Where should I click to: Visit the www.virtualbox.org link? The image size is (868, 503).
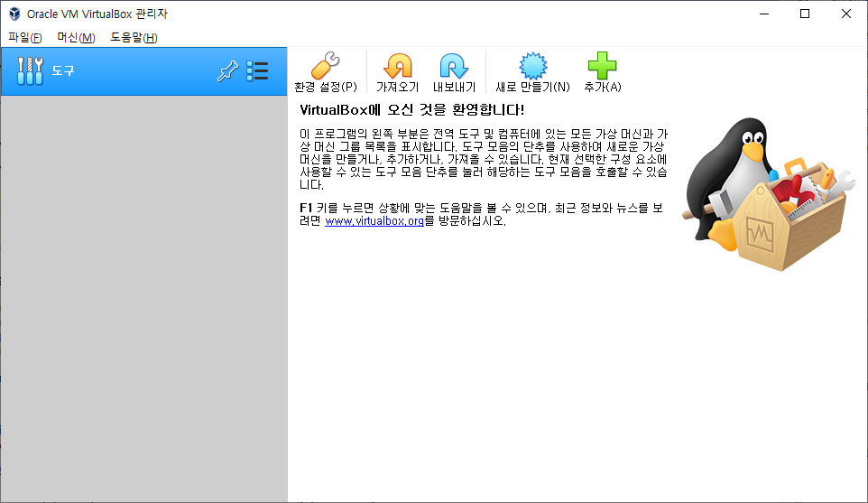pos(374,221)
